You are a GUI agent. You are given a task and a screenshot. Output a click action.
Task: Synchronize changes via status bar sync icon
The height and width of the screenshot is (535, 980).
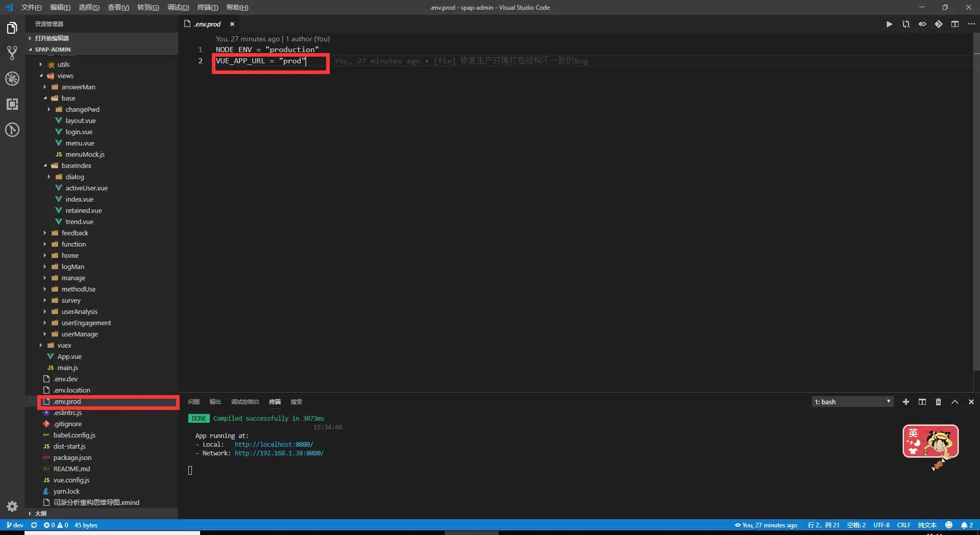(34, 525)
